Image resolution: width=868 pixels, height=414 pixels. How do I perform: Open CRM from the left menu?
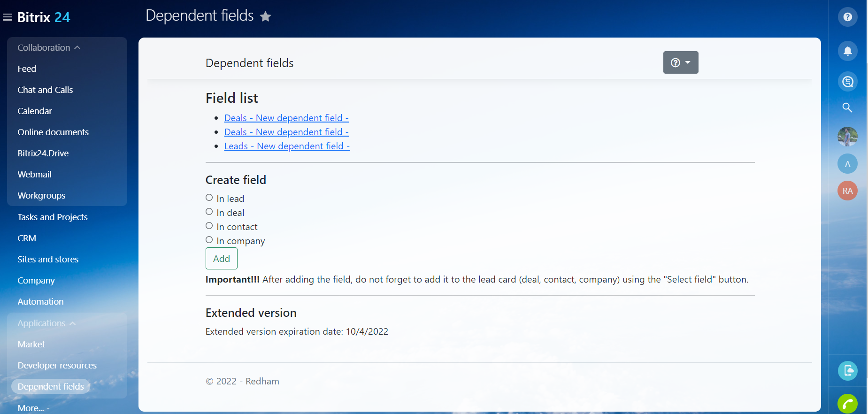tap(27, 238)
